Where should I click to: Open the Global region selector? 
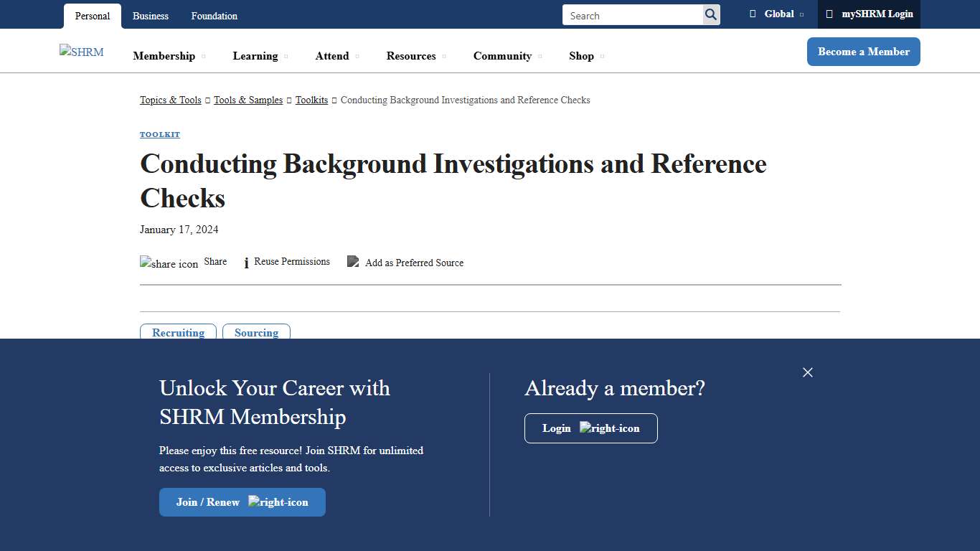[x=779, y=13]
